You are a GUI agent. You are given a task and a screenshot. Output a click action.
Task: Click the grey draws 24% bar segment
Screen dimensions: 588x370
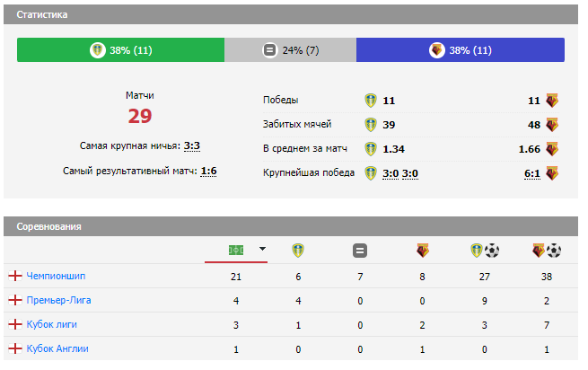pos(290,50)
